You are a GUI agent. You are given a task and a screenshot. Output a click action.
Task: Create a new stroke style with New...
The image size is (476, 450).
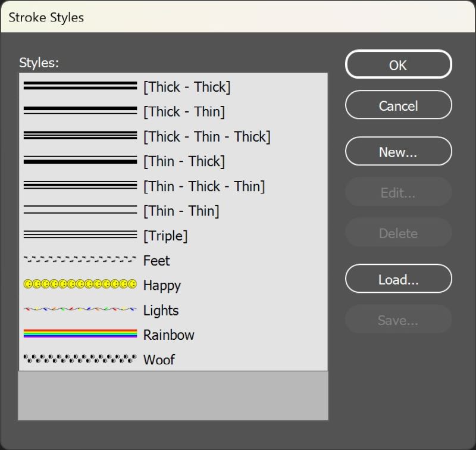(x=398, y=152)
